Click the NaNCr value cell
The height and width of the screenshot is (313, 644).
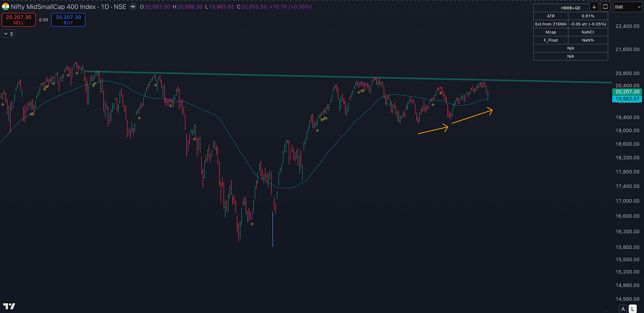tap(588, 32)
